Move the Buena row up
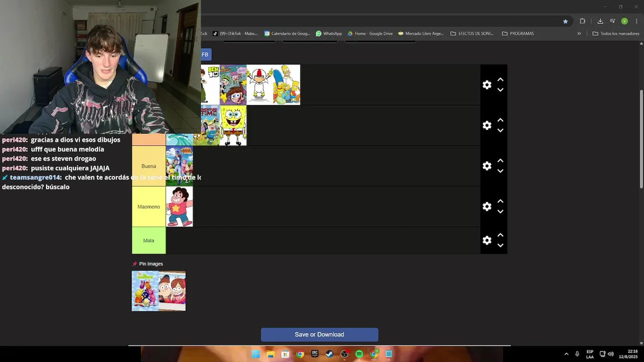Image resolution: width=644 pixels, height=362 pixels. tap(501, 161)
